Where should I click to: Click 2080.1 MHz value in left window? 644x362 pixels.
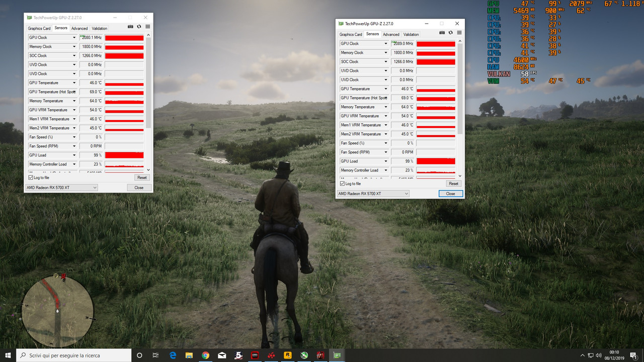[x=92, y=38]
